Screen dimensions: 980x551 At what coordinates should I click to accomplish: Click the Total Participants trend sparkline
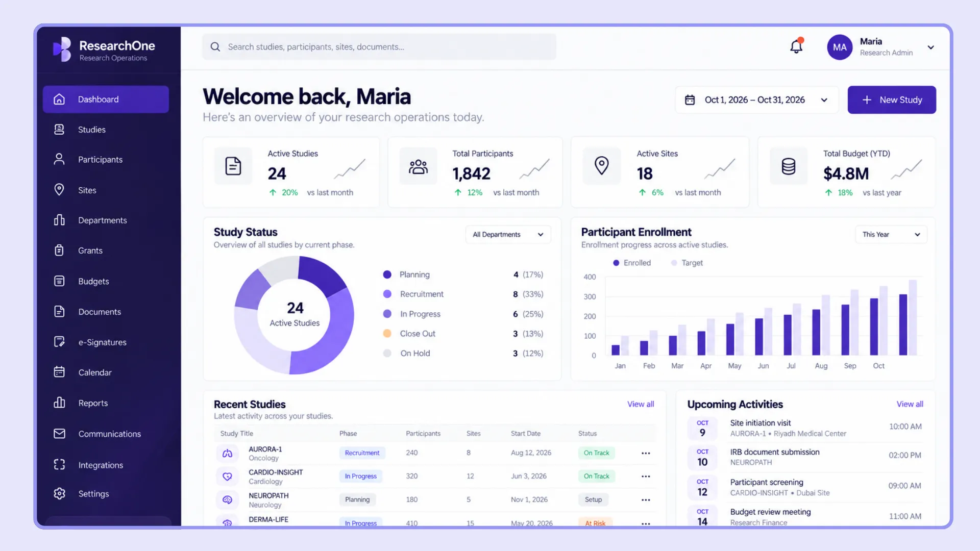pyautogui.click(x=534, y=169)
